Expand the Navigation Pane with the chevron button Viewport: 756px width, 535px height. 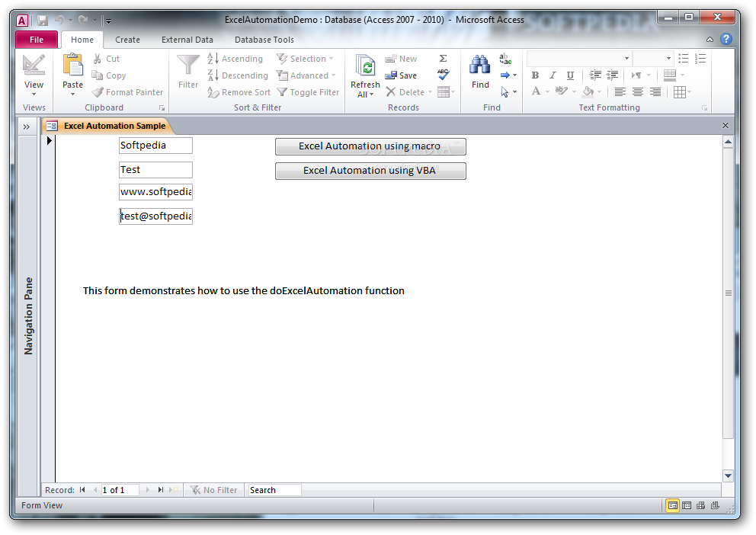point(27,127)
